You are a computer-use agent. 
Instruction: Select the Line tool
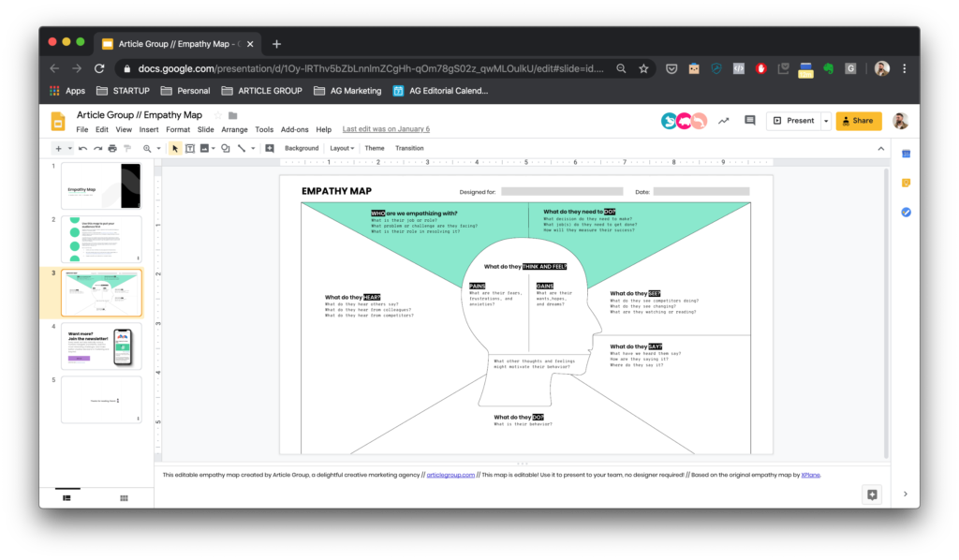click(x=242, y=149)
